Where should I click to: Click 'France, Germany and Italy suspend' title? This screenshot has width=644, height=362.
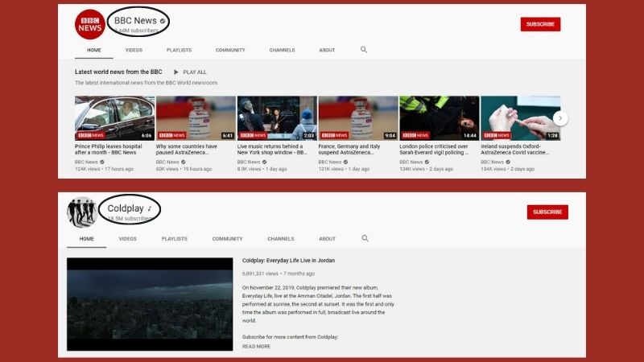[x=349, y=150]
